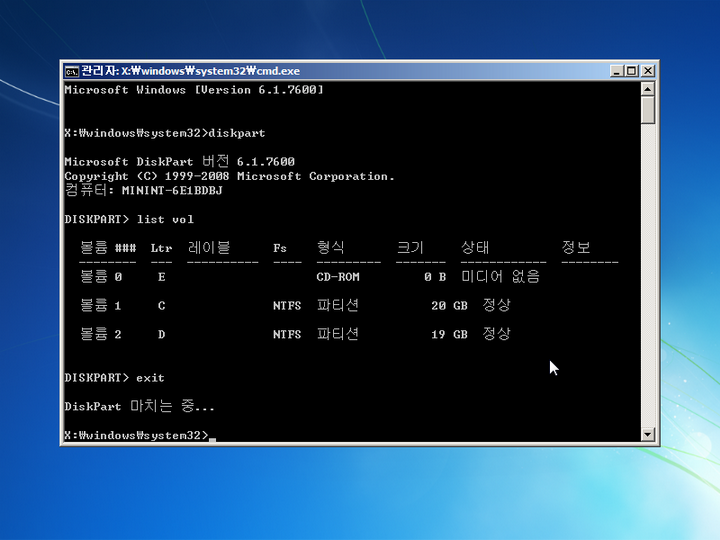Click the 'Microsoft Windows [Version 6.1.7600]' line
The width and height of the screenshot is (720, 540).
[x=194, y=90]
